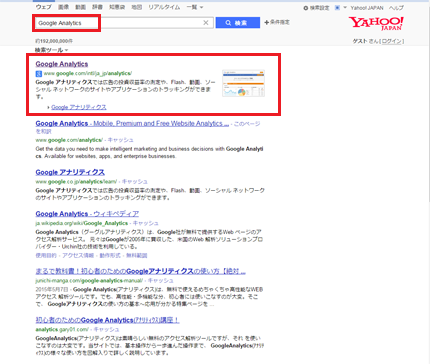Jump to Wikipedia 動作形式 section link
This screenshot has width=430, height=364.
click(110, 255)
